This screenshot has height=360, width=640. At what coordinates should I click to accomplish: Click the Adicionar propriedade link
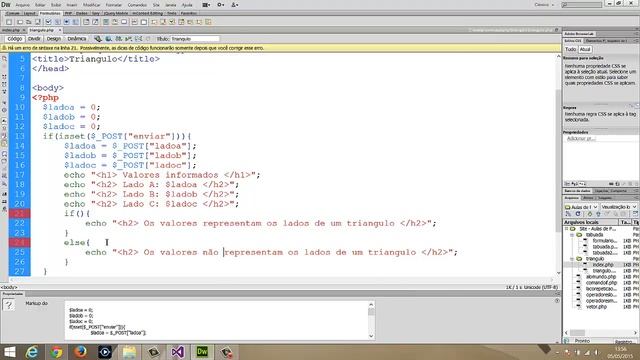(580, 139)
